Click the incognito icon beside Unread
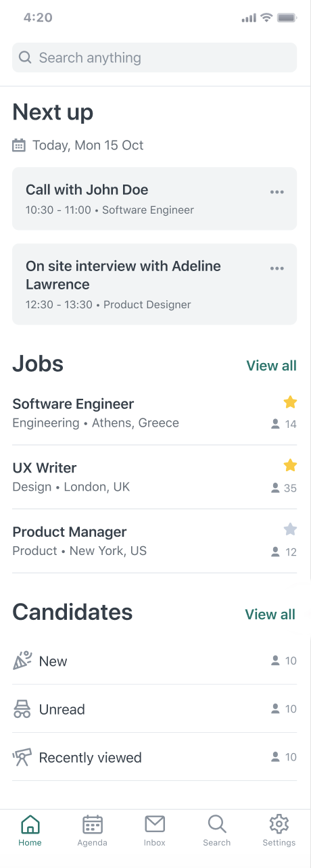The image size is (311, 868). pos(22,708)
